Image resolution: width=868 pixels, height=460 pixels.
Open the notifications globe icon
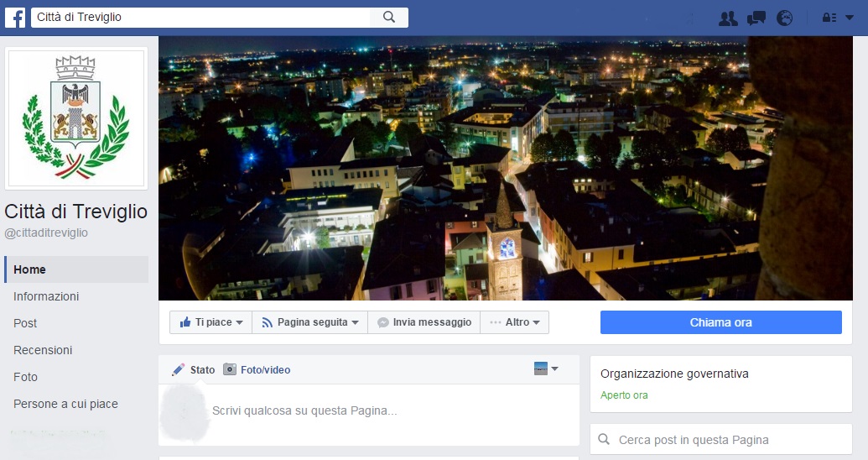(x=784, y=18)
